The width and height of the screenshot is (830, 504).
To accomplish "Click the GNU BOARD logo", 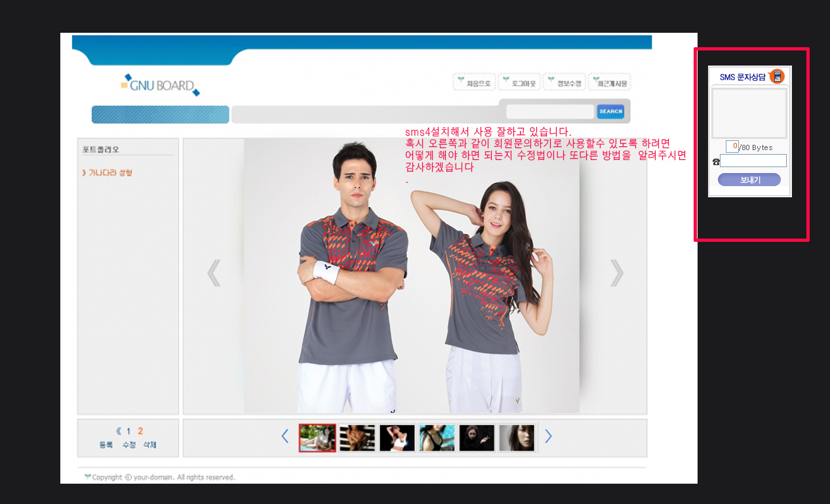I will point(161,85).
